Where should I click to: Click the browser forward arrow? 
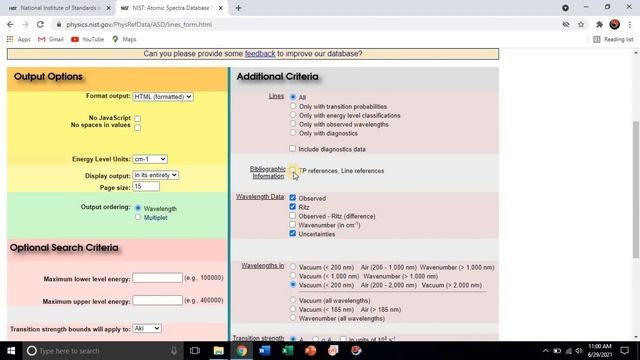[x=25, y=24]
